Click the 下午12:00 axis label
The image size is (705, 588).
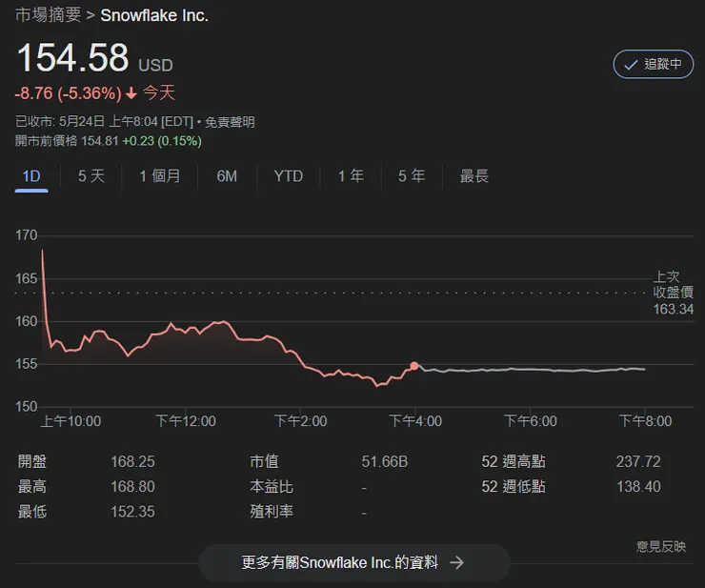186,421
